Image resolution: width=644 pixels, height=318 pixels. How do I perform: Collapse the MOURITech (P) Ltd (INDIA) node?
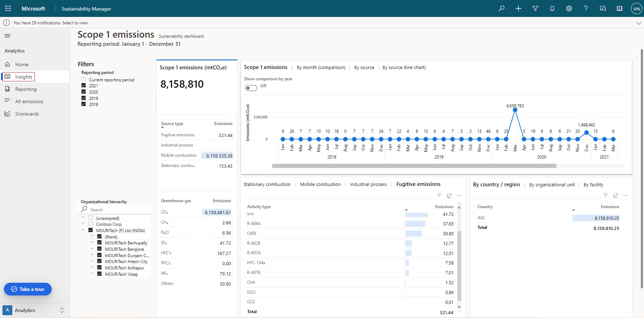(83, 230)
